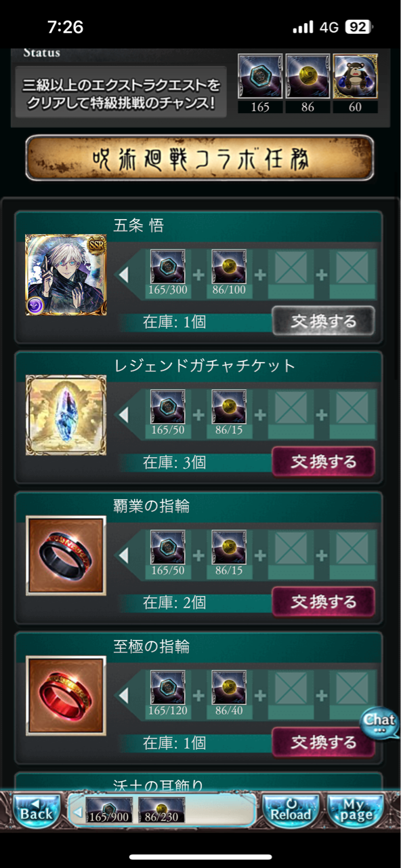The image size is (401, 868).
Task: Click 交換する for 覇業の指輪
Action: (324, 602)
